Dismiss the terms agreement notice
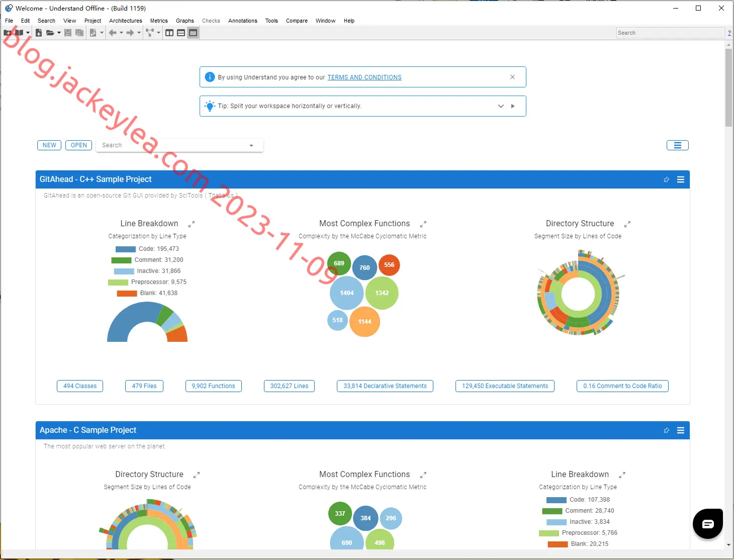The height and width of the screenshot is (560, 734). click(x=512, y=77)
